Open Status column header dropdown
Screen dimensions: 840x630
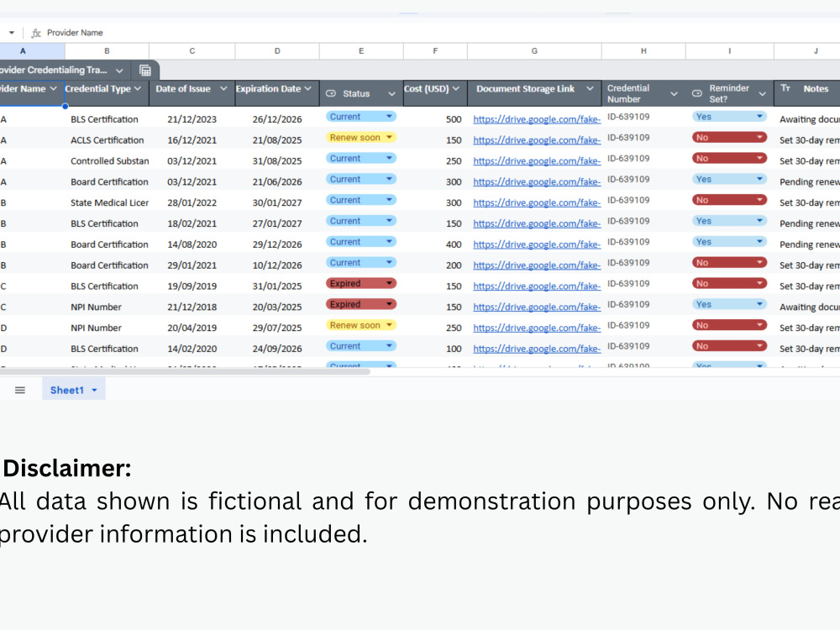coord(391,94)
